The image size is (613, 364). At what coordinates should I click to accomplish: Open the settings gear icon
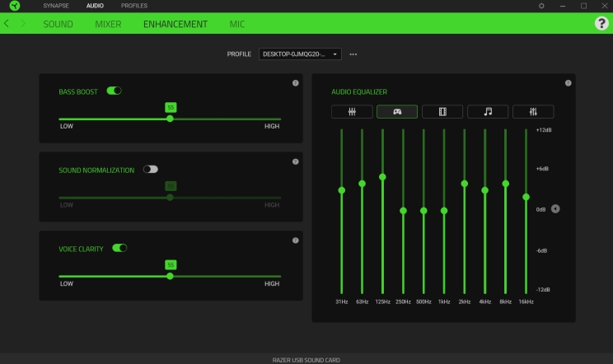point(541,6)
